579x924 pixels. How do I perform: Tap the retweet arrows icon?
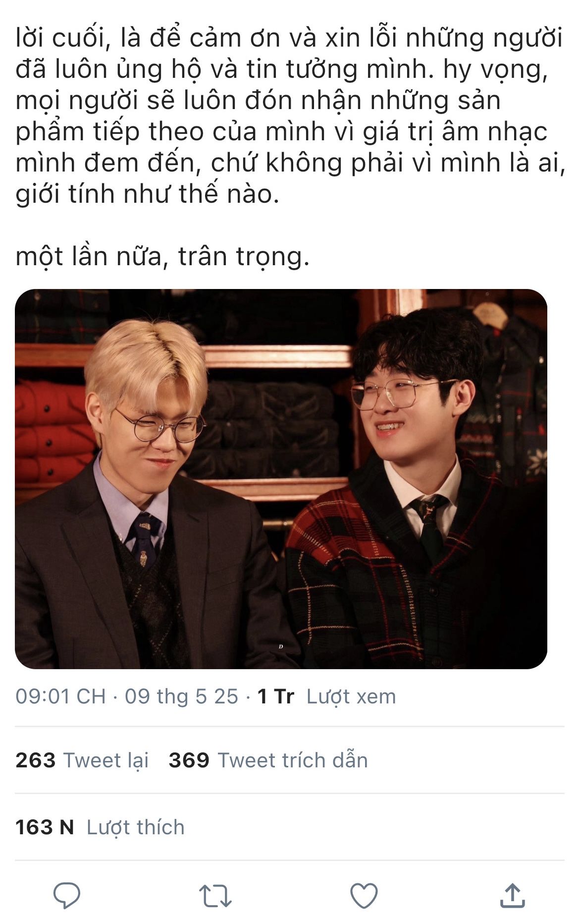(215, 896)
